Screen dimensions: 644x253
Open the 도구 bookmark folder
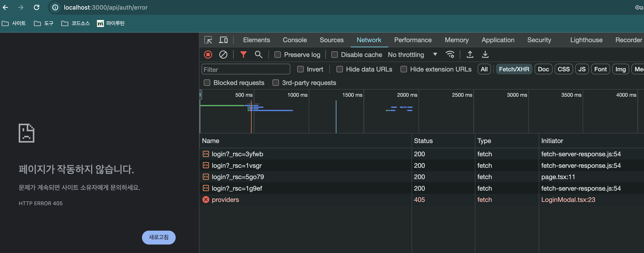44,23
